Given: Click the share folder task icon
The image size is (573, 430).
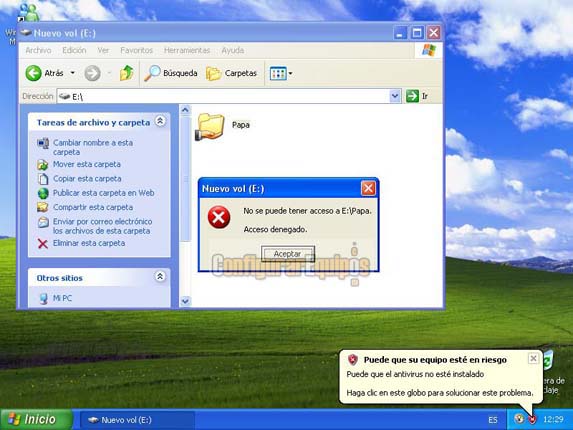Looking at the screenshot, I should click(x=43, y=207).
